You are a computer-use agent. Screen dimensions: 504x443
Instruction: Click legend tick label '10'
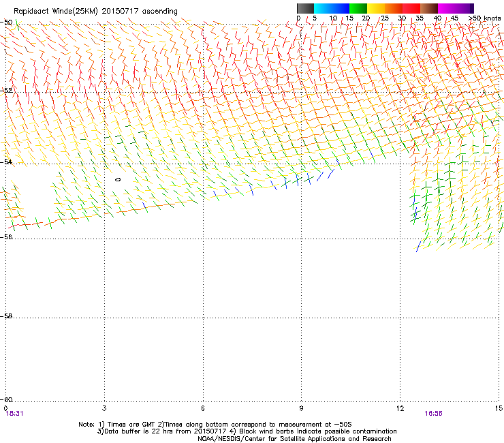(333, 18)
